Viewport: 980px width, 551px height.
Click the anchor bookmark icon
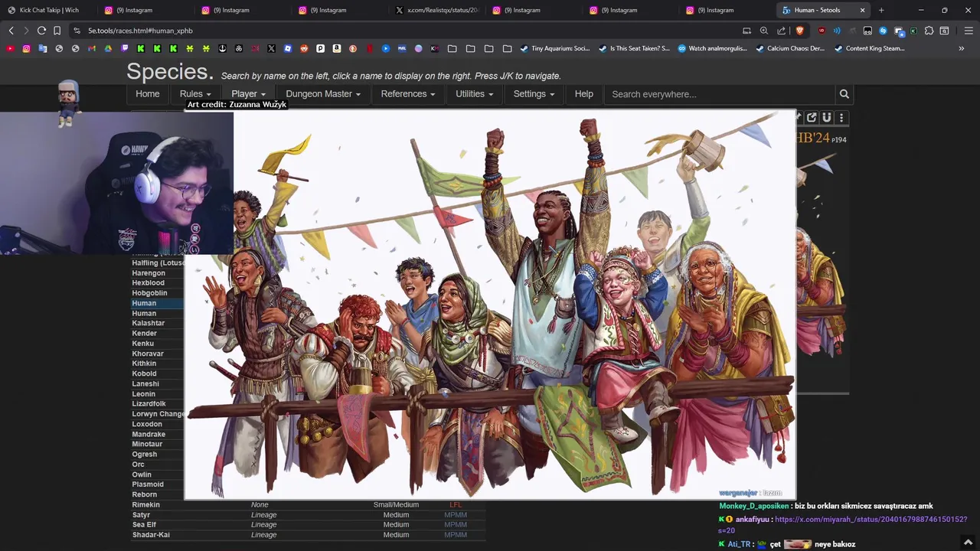(222, 48)
